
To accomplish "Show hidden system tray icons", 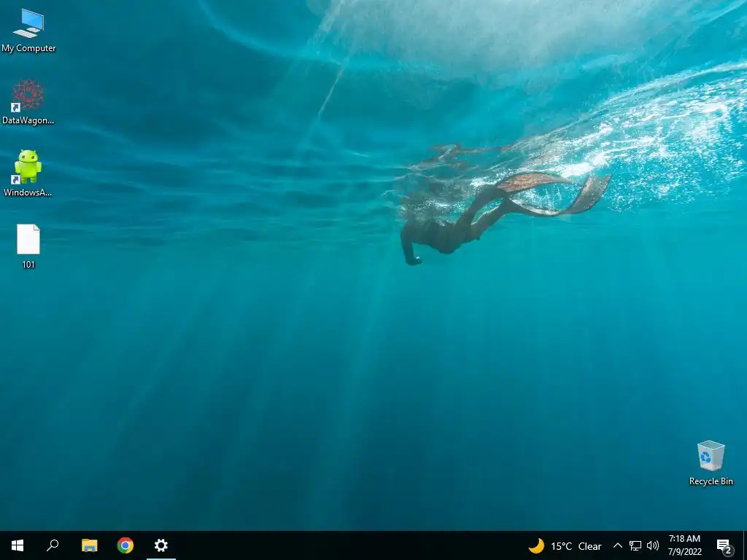I will click(617, 545).
